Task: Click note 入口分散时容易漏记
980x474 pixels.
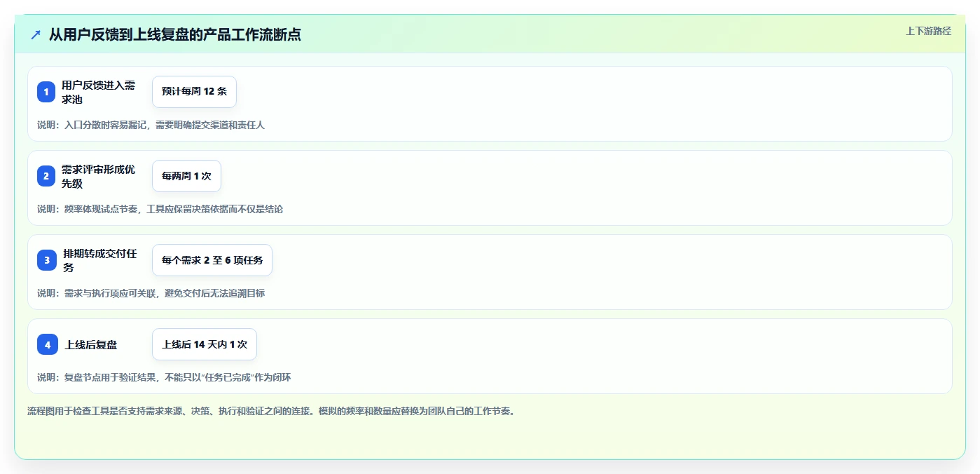Action: [x=151, y=125]
